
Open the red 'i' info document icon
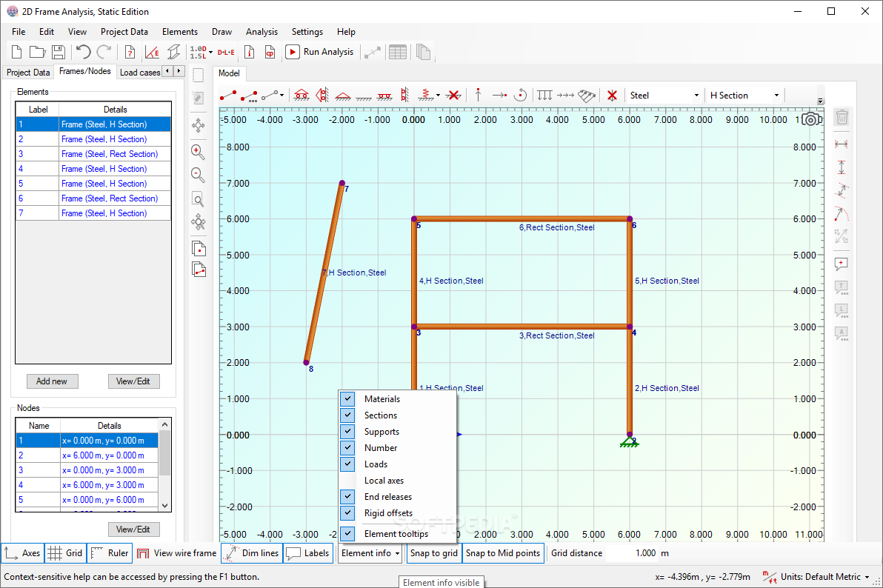point(249,52)
